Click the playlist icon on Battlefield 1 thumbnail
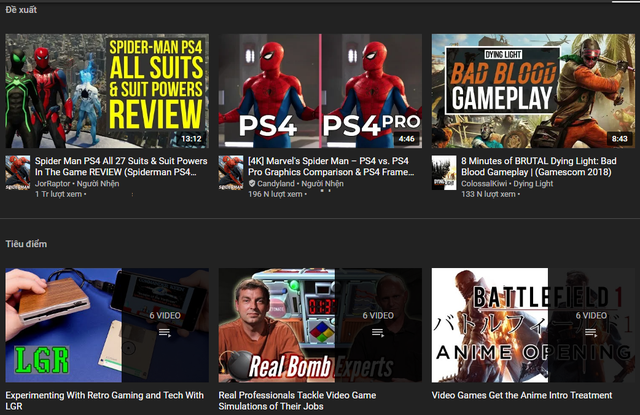 [591, 333]
